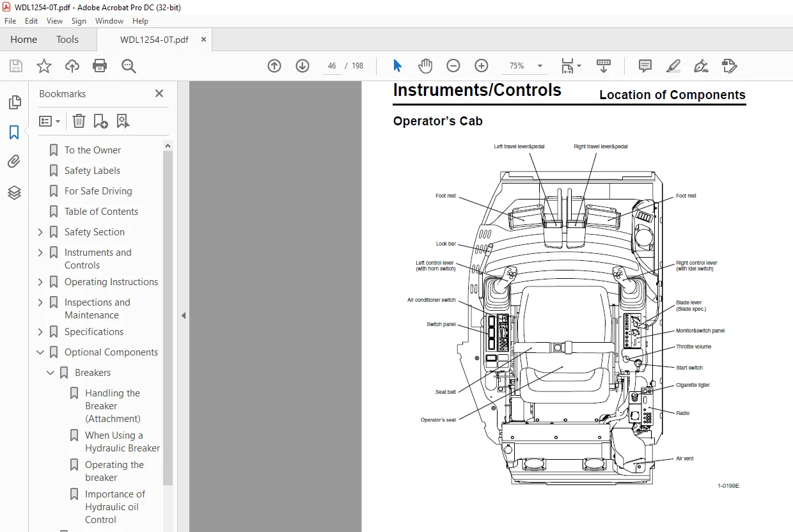Switch to the Tools tab
Image resolution: width=793 pixels, height=532 pixels.
(67, 40)
